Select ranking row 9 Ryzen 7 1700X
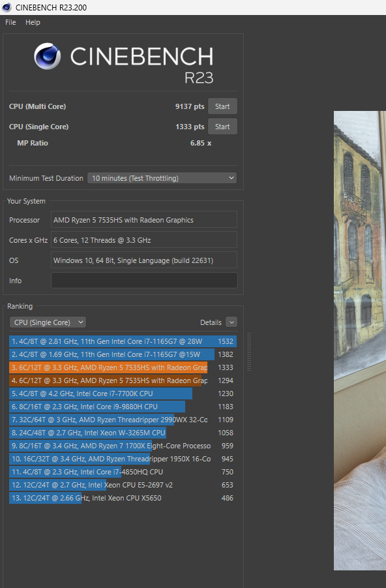 (123, 446)
